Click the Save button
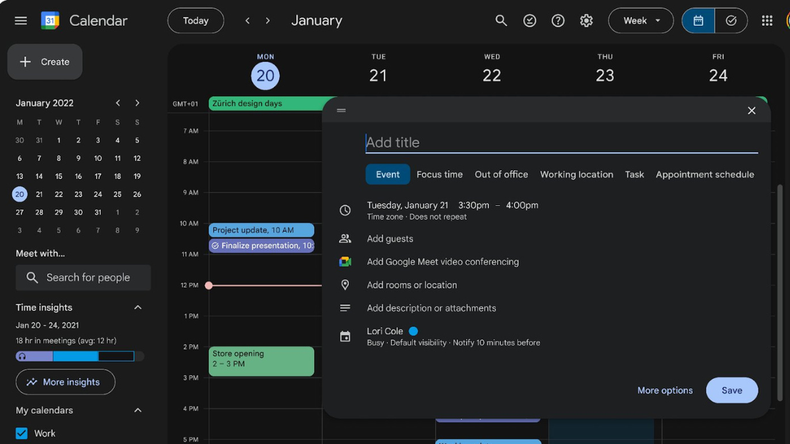The image size is (790, 444). (732, 390)
